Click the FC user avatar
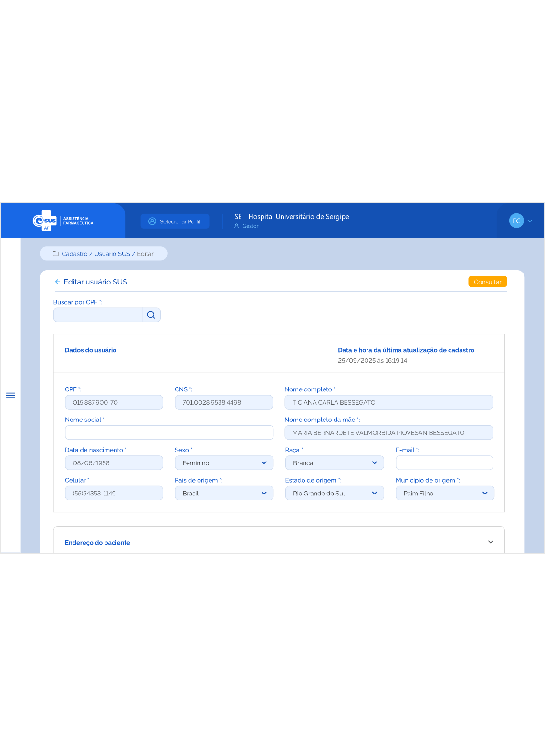Screen dimensions: 545x756 516,221
